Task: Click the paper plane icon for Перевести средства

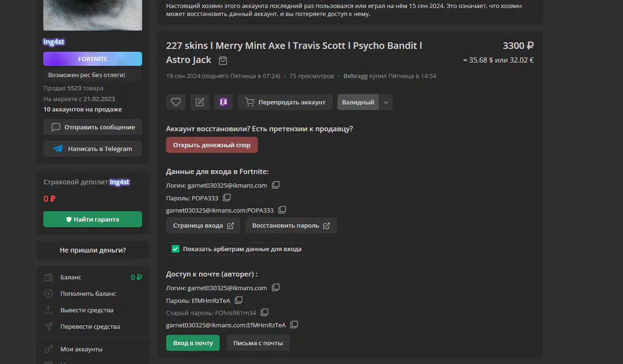Action: coord(48,326)
